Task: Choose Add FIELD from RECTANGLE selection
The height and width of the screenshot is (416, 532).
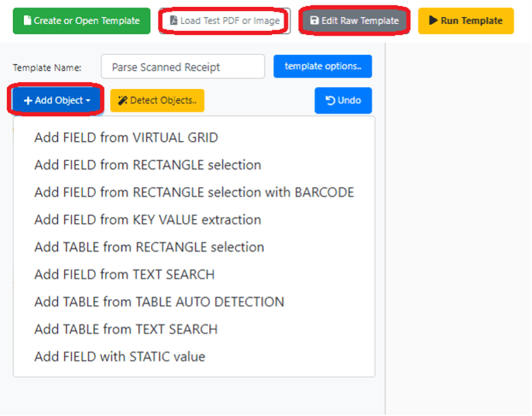Action: tap(148, 165)
